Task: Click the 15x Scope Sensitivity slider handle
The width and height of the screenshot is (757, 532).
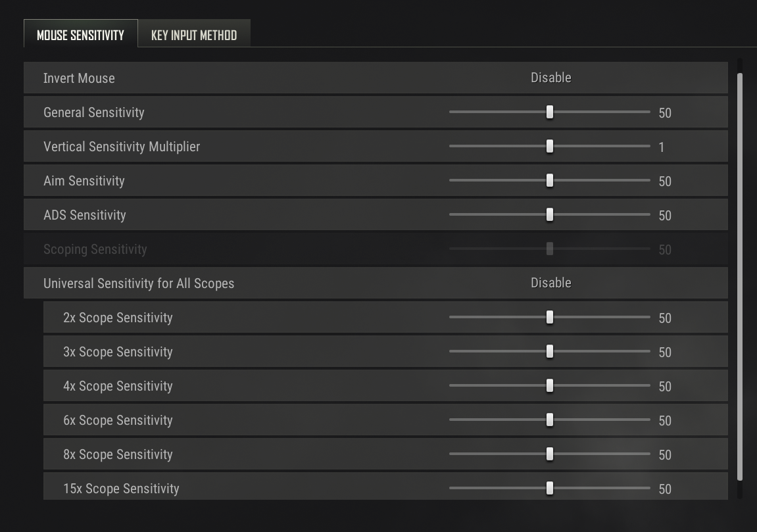Action: [x=550, y=489]
